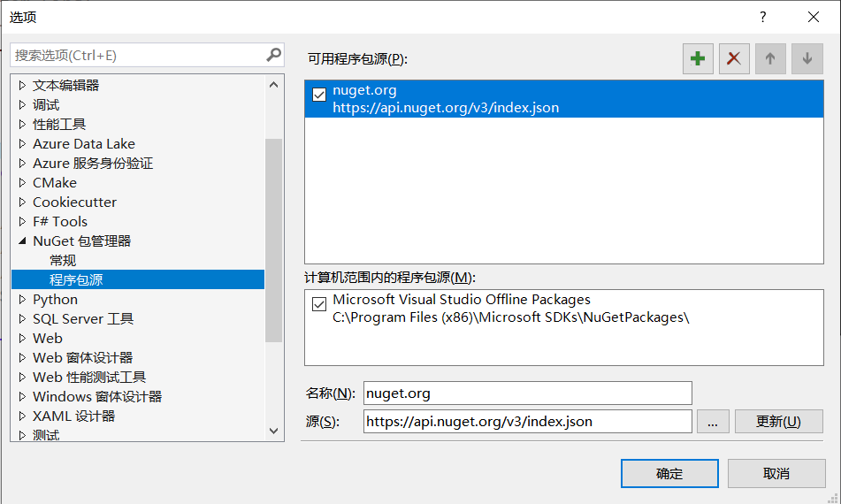Expand the Web 窗体设计器 node

22,357
